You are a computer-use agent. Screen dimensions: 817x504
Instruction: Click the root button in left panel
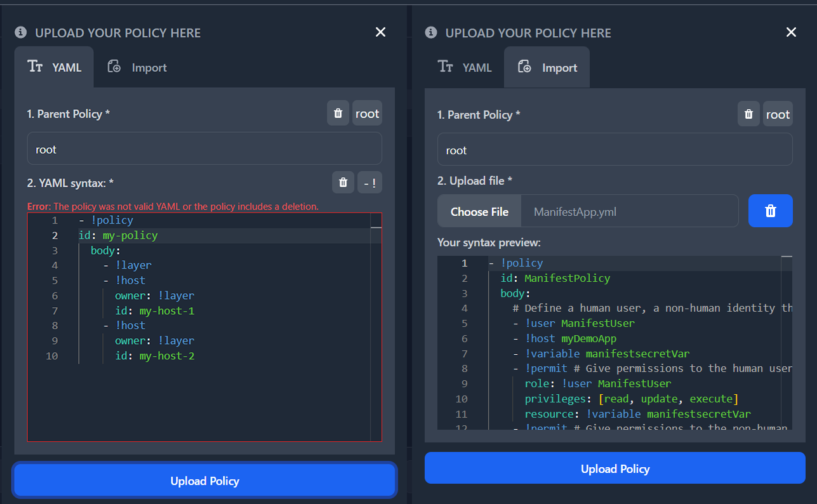pyautogui.click(x=368, y=114)
